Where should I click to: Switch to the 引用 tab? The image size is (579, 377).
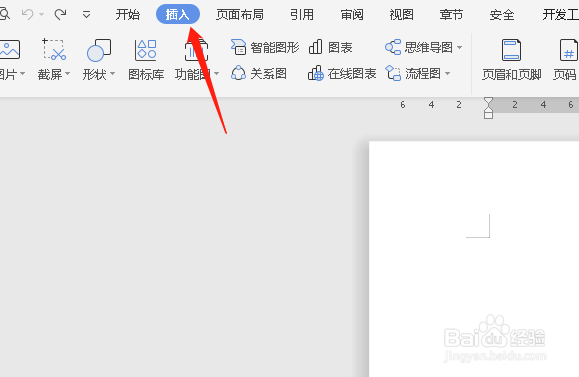pyautogui.click(x=302, y=15)
